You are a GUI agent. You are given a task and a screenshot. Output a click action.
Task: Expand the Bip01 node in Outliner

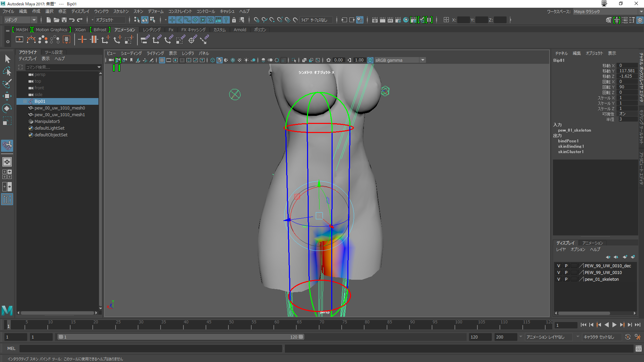click(x=25, y=101)
